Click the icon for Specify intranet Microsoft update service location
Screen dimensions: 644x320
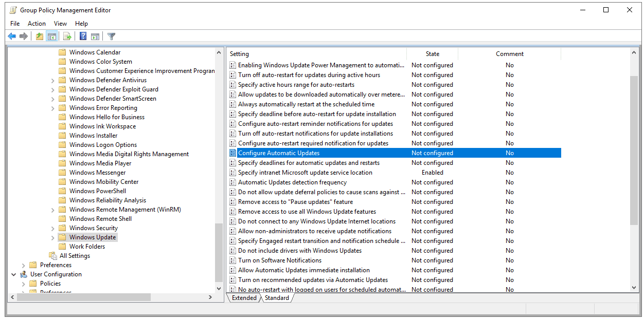click(233, 173)
